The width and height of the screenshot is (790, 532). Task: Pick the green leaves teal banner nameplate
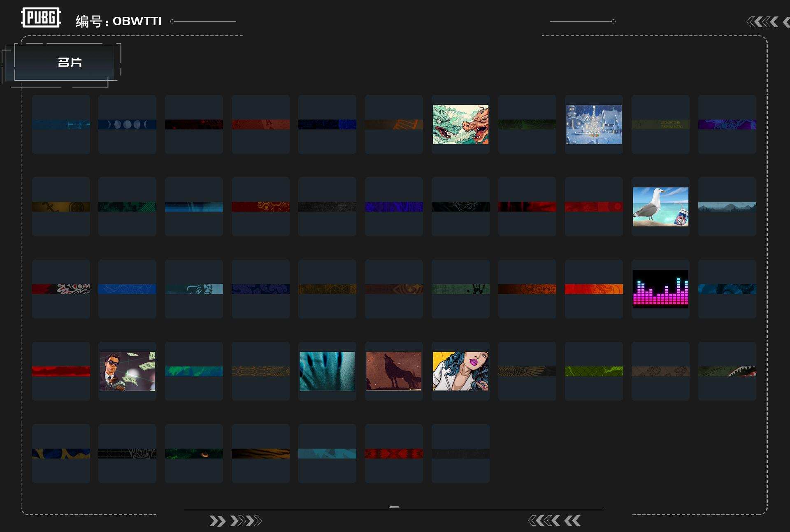(x=194, y=371)
